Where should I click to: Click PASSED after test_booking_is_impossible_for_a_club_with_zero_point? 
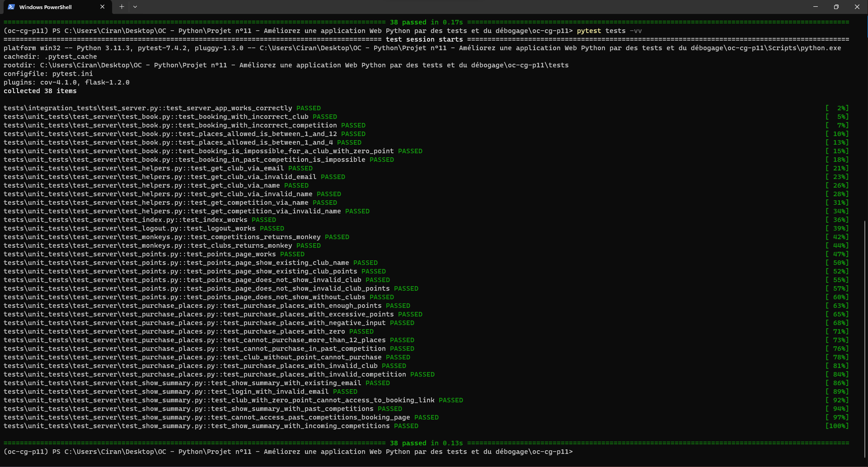point(410,151)
